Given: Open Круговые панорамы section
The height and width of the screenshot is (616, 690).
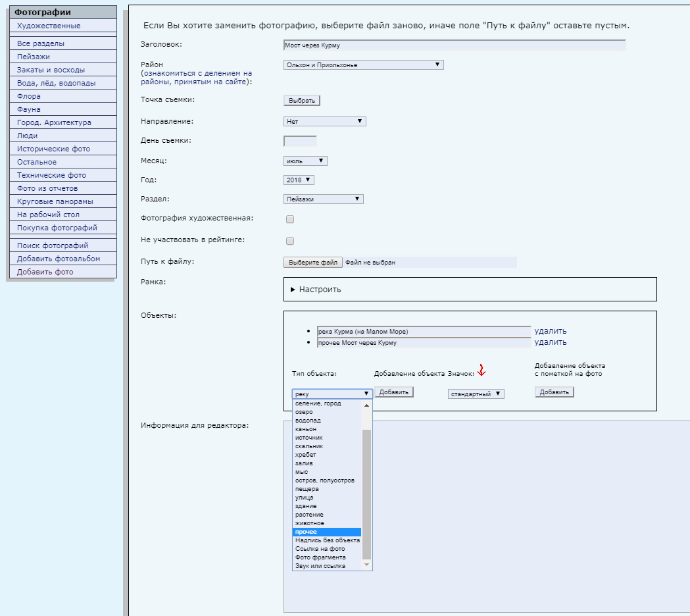Looking at the screenshot, I should pos(63,201).
